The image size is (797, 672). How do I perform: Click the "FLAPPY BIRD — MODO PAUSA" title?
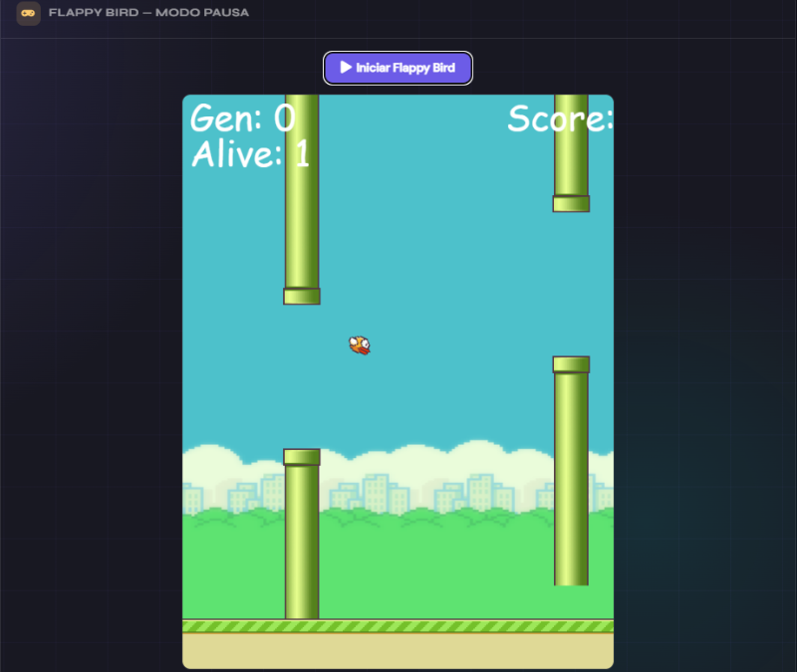[148, 13]
